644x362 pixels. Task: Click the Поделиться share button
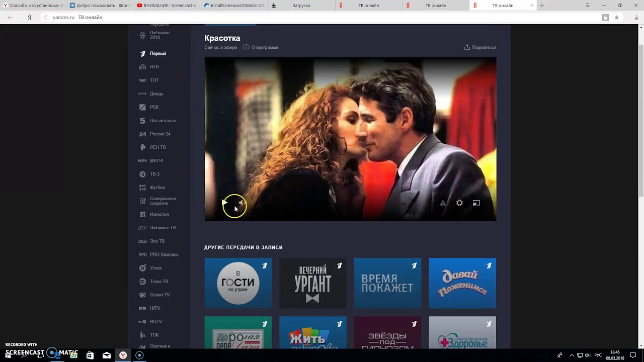[x=480, y=47]
